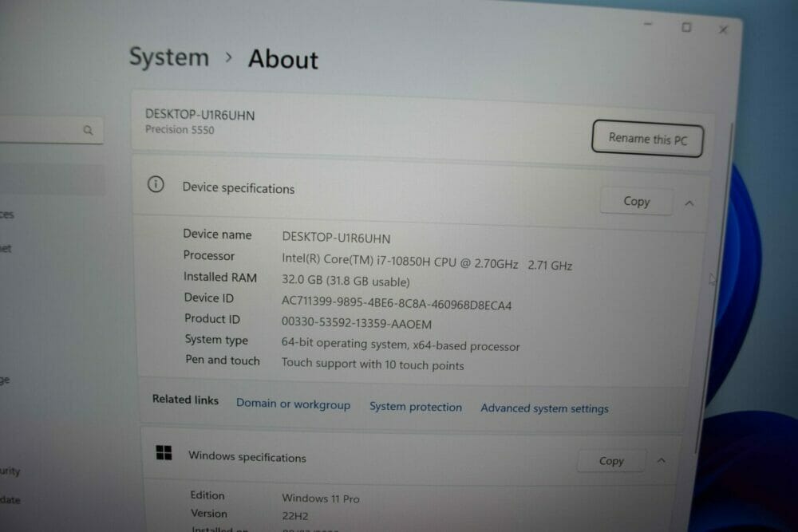
Task: Click the Device specifications heading
Action: [238, 188]
